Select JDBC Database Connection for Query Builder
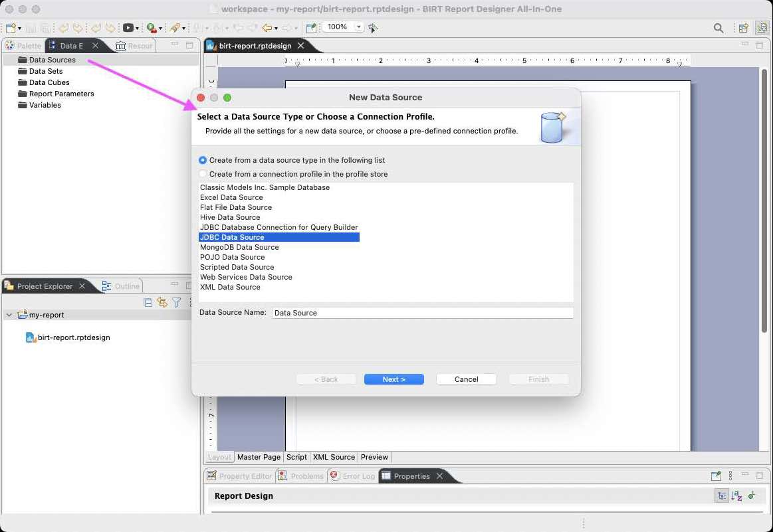 (279, 227)
